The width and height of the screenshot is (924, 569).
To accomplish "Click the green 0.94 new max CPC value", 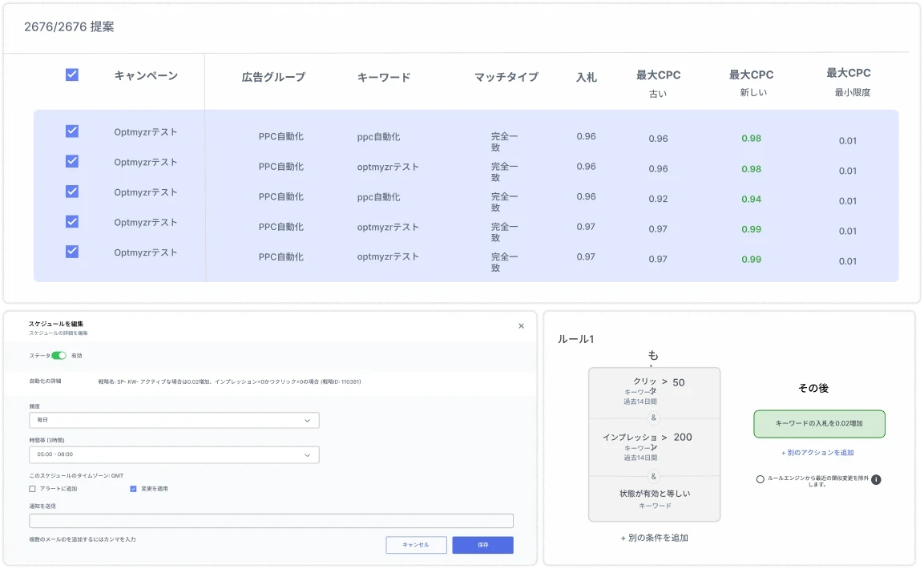I will tap(752, 199).
